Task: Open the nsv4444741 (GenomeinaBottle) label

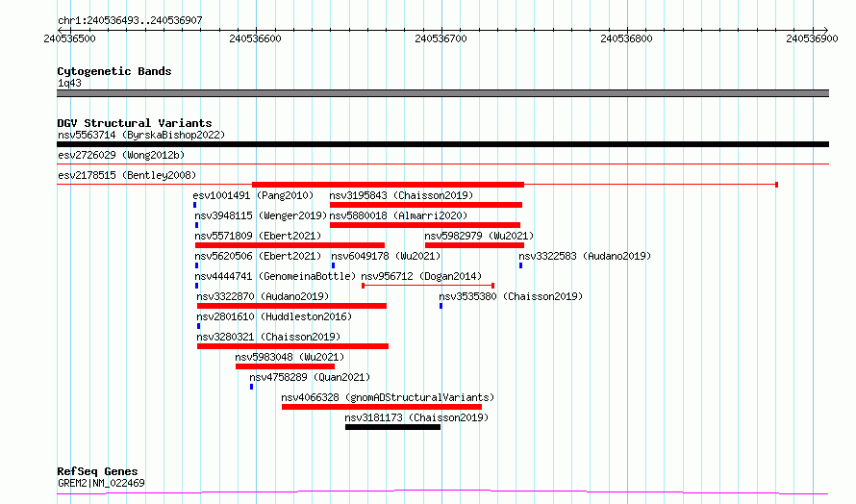Action: [x=275, y=276]
